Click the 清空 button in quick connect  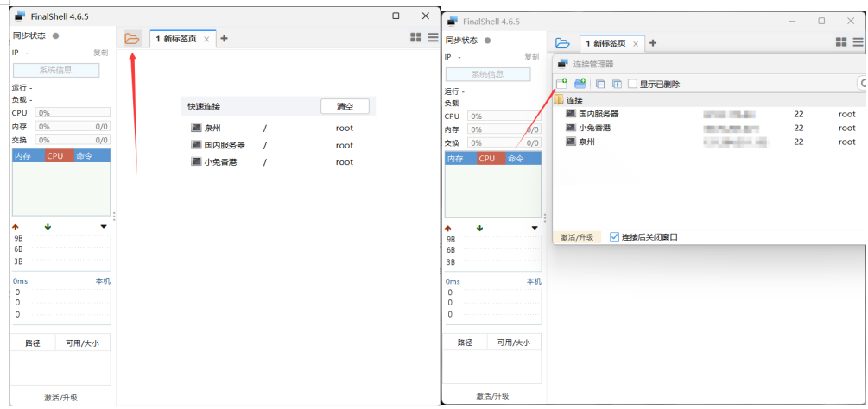[345, 106]
